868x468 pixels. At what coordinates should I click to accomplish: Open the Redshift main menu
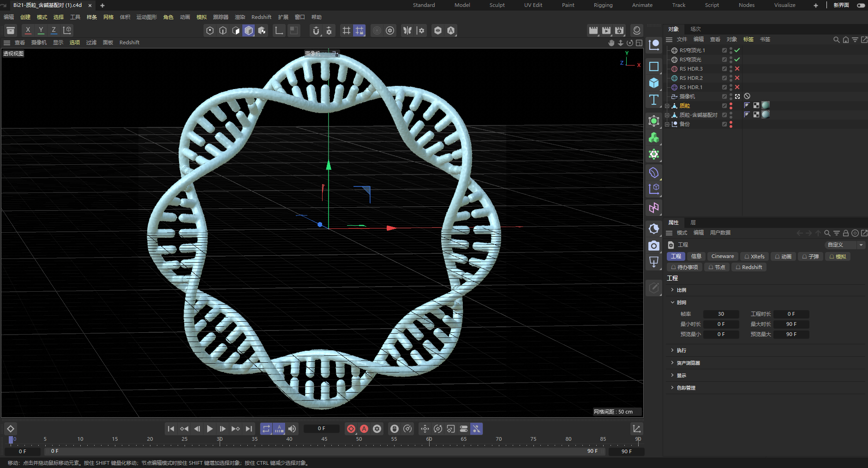(261, 17)
